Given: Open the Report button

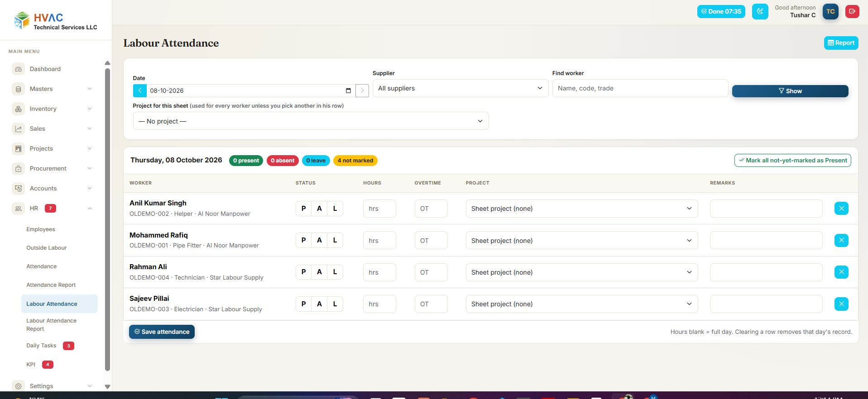Looking at the screenshot, I should click(x=841, y=43).
